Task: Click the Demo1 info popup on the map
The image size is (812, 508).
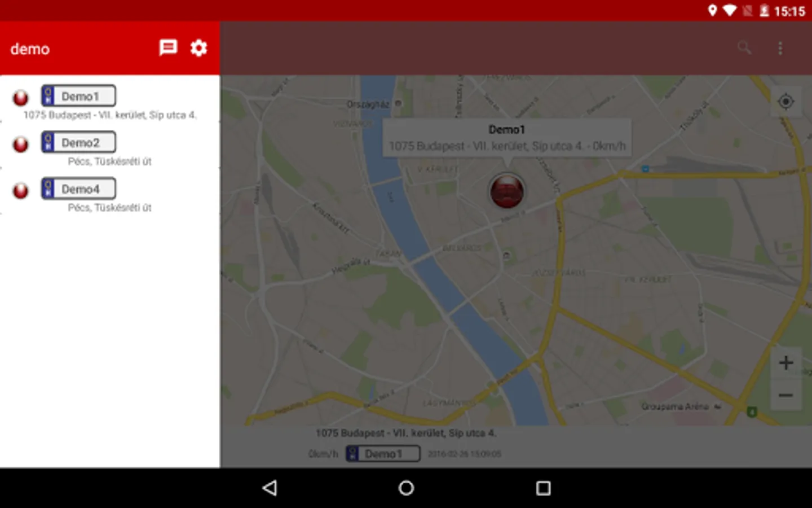Action: pos(507,138)
